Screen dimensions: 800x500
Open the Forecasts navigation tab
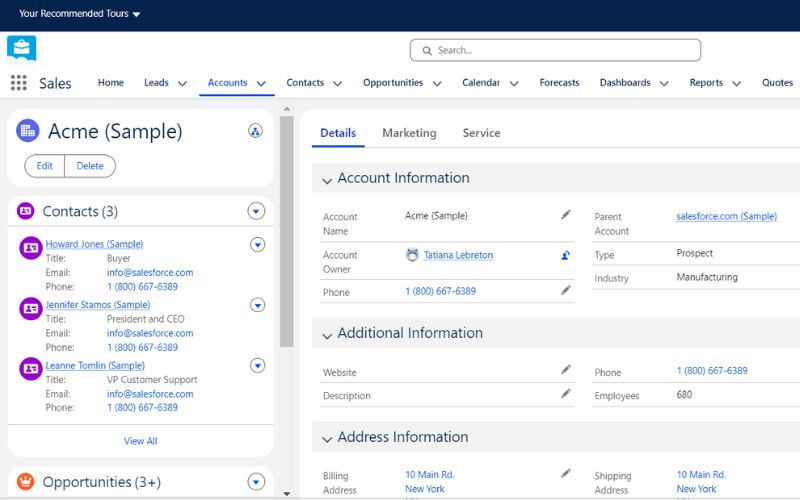point(559,83)
